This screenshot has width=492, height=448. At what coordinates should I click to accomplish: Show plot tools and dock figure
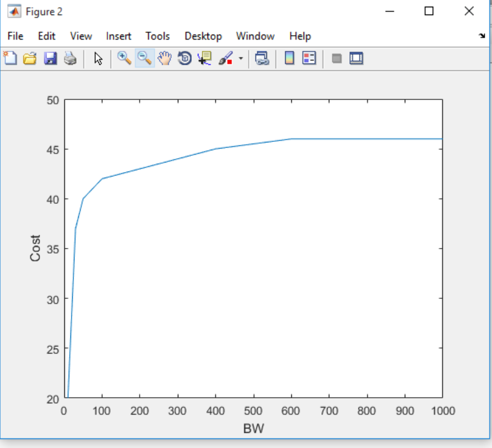coord(357,58)
